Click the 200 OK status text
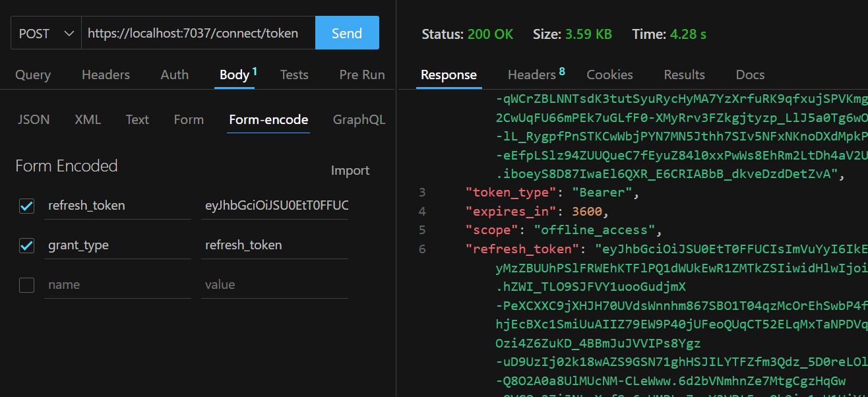The width and height of the screenshot is (868, 397). 490,34
